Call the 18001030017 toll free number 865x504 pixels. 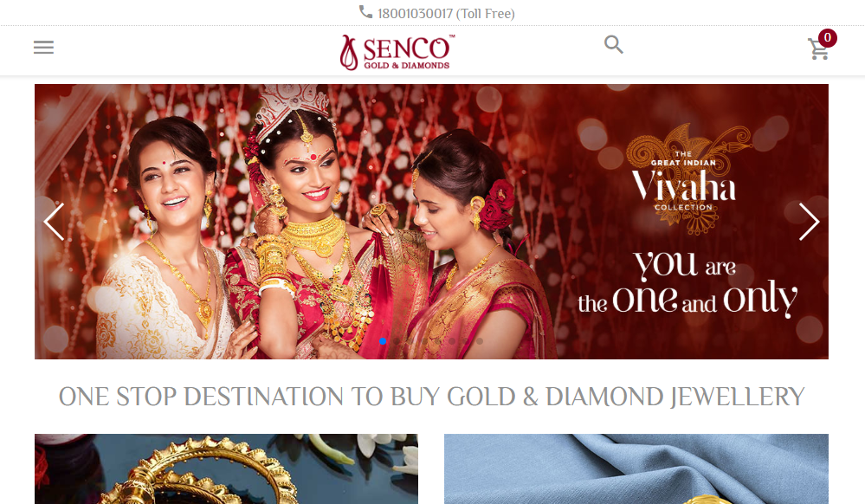tap(446, 13)
